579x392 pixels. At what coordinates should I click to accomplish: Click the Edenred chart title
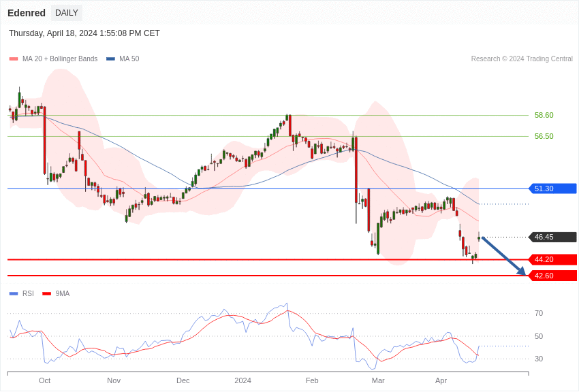point(27,13)
